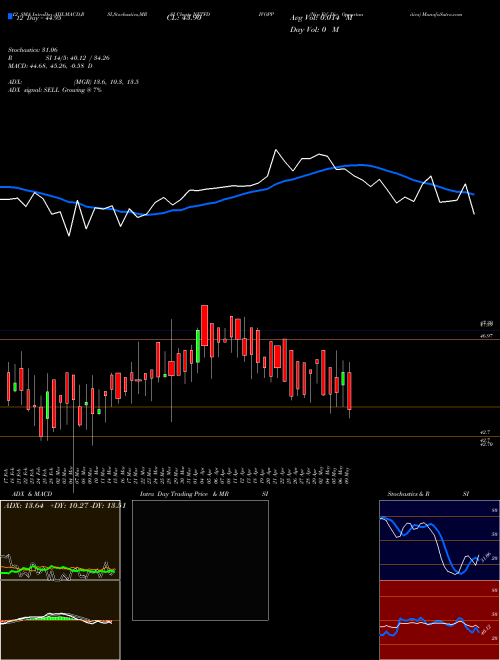Click the 46.97 price level label
This screenshot has width=500, height=660.
pos(486,335)
